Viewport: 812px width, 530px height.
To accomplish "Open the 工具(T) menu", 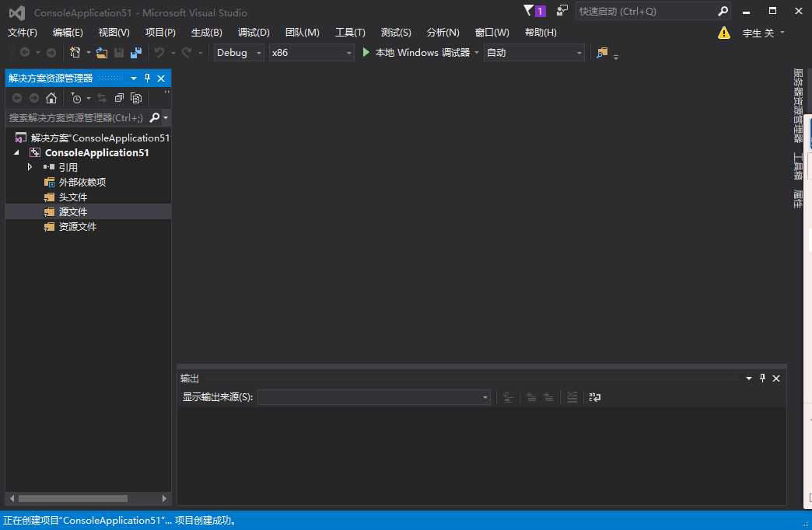I will [x=350, y=32].
